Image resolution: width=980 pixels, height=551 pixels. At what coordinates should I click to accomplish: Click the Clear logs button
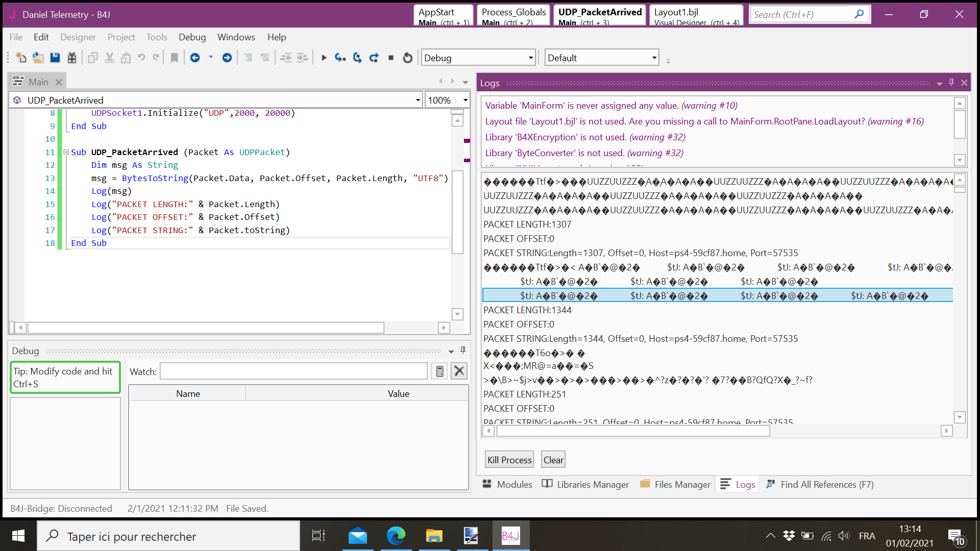(553, 460)
